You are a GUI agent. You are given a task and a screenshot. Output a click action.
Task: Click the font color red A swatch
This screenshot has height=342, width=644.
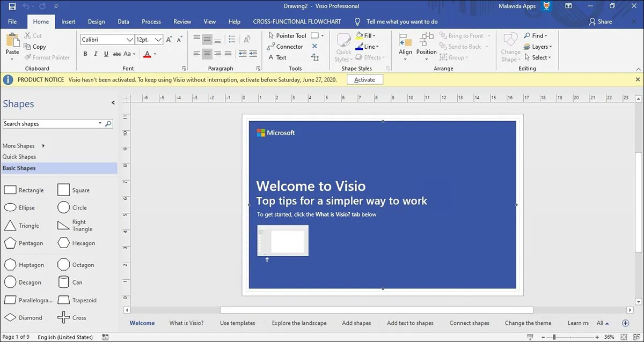point(147,54)
